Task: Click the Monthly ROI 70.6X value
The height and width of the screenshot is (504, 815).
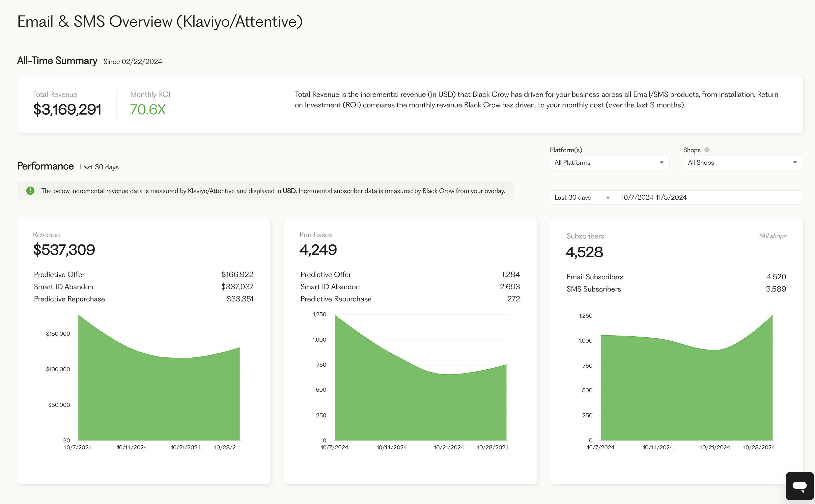Action: coord(148,110)
